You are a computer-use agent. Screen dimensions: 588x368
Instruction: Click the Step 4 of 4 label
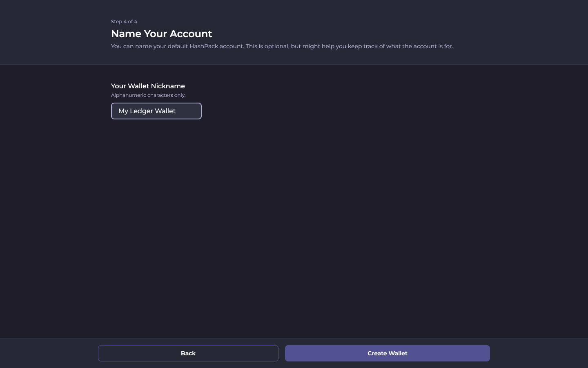(x=124, y=21)
